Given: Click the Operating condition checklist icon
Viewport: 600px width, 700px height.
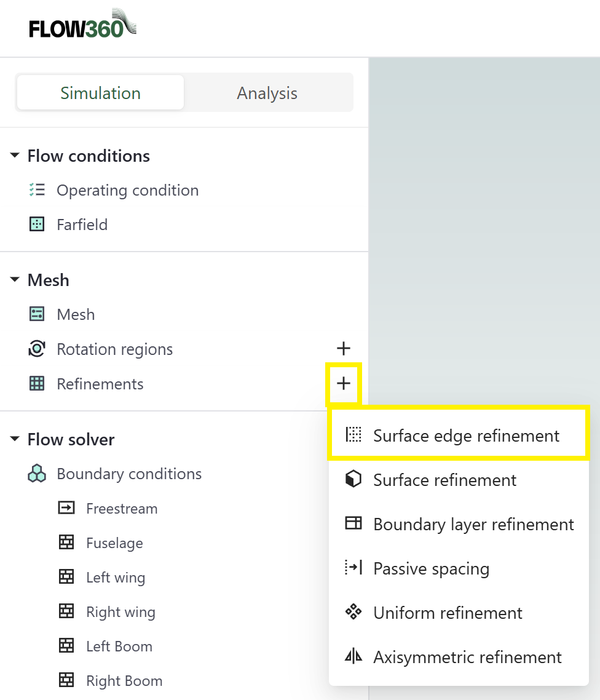Looking at the screenshot, I should [x=37, y=190].
